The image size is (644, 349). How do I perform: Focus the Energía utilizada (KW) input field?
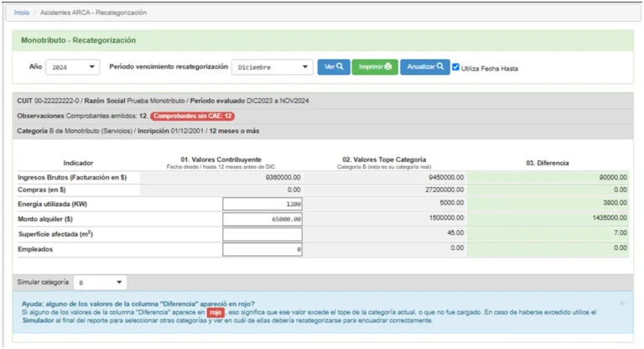tap(262, 204)
